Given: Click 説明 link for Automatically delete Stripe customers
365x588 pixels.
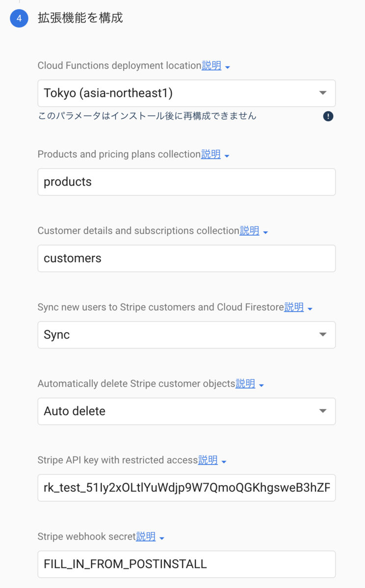Looking at the screenshot, I should tap(245, 384).
